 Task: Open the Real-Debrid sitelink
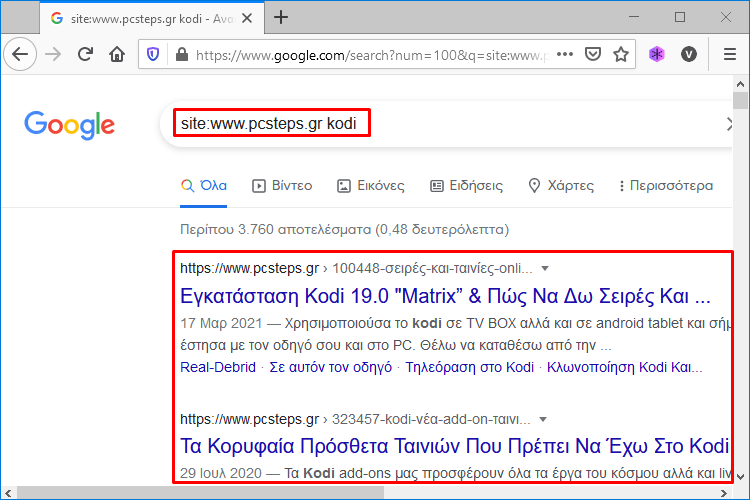pos(218,367)
